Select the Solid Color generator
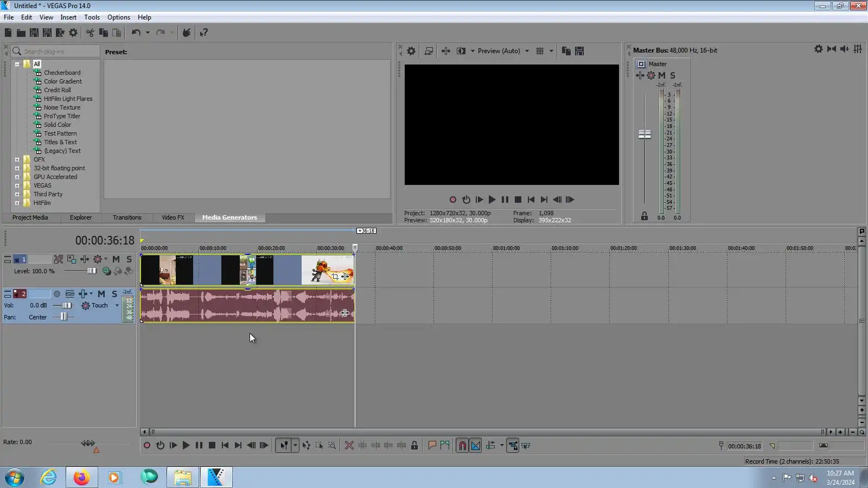 (x=58, y=125)
